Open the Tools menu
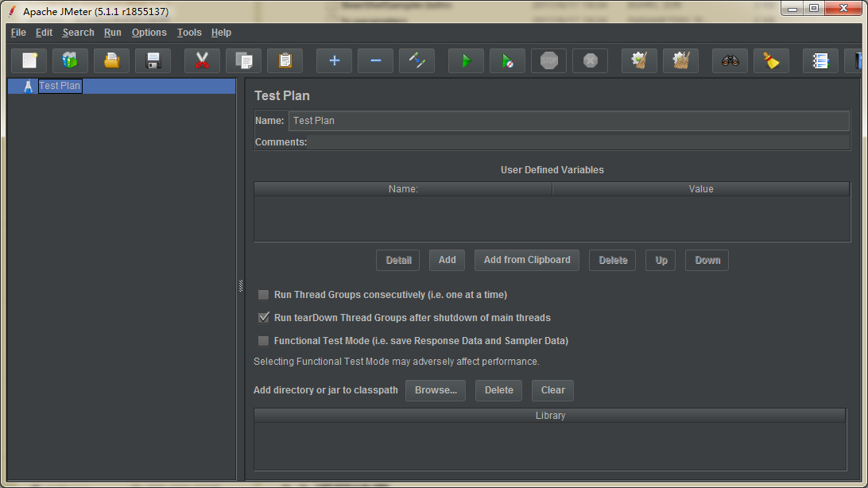The image size is (868, 488). 188,33
